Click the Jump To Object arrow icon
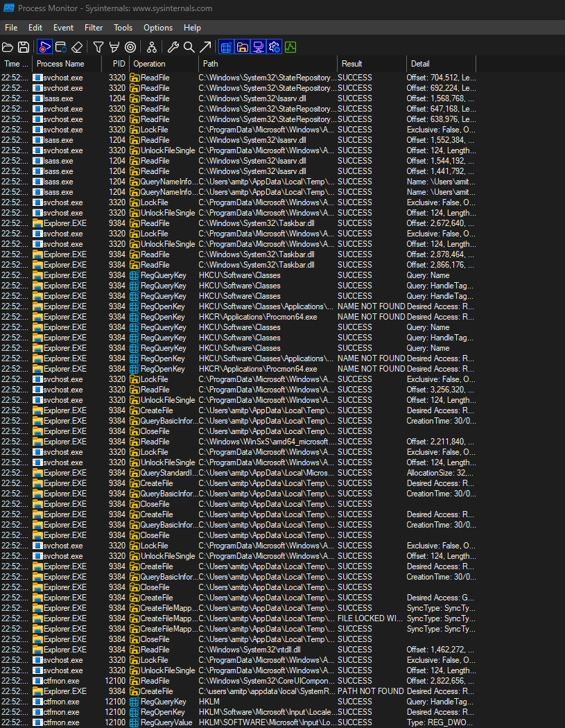The image size is (565, 728). [x=205, y=47]
